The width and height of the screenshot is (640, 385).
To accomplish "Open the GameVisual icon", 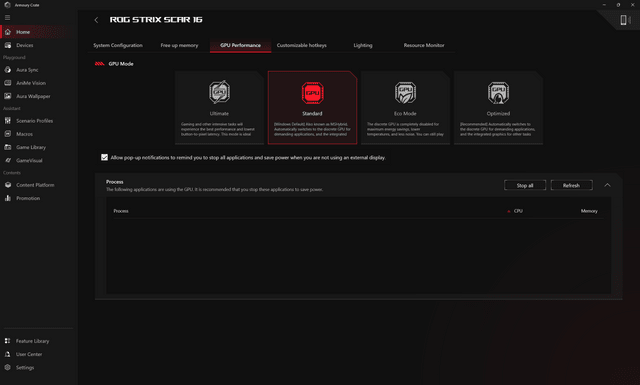I will pos(8,160).
